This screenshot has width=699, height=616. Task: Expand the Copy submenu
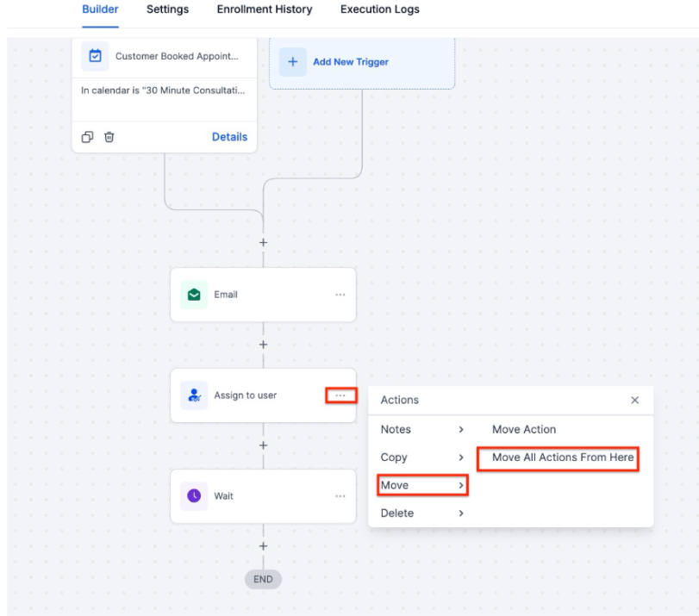pos(422,457)
